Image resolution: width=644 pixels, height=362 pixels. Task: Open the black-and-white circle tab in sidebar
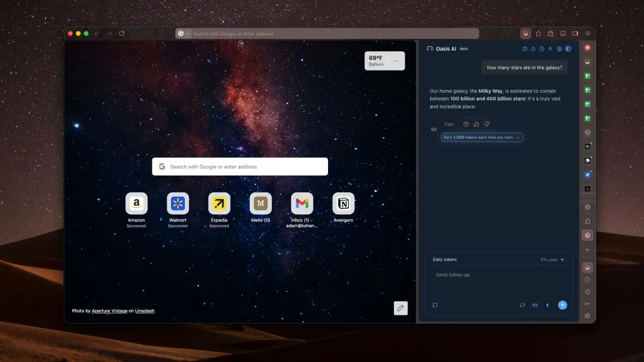pyautogui.click(x=587, y=161)
